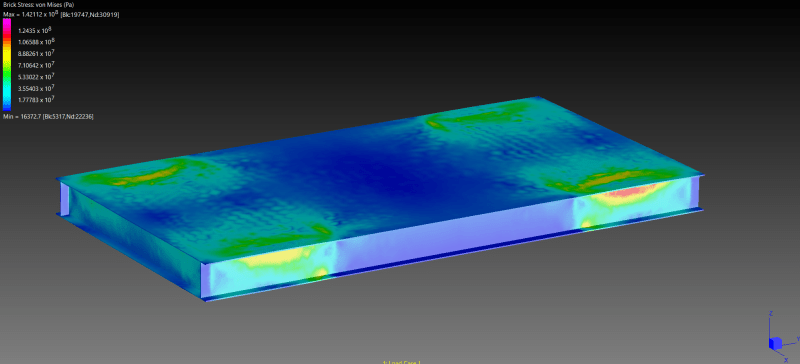Click the XYZ axis triad cube
Screen dimensions: 800x364
click(x=775, y=343)
